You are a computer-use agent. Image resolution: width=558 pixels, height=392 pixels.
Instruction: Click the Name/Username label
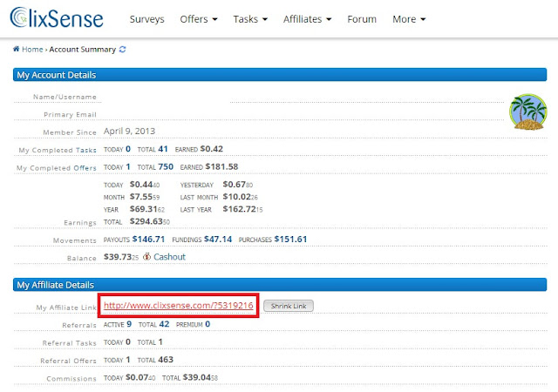pos(65,97)
